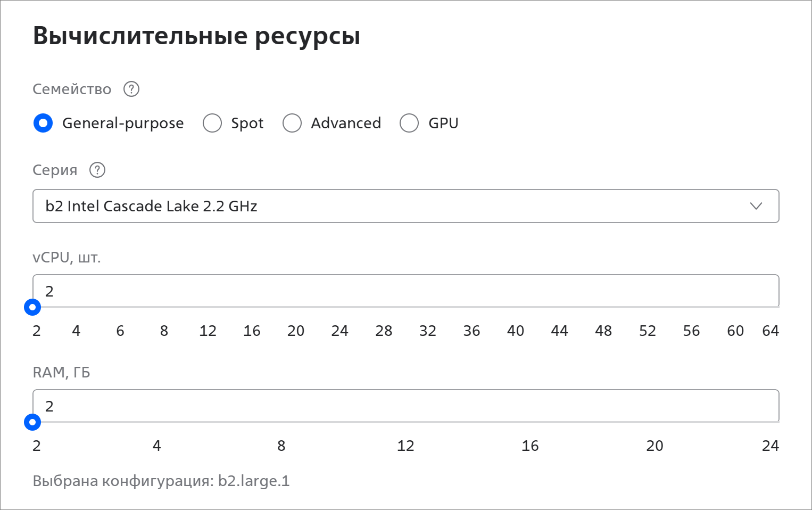Click the help icon next to Серия
This screenshot has width=812, height=510.
tap(97, 170)
